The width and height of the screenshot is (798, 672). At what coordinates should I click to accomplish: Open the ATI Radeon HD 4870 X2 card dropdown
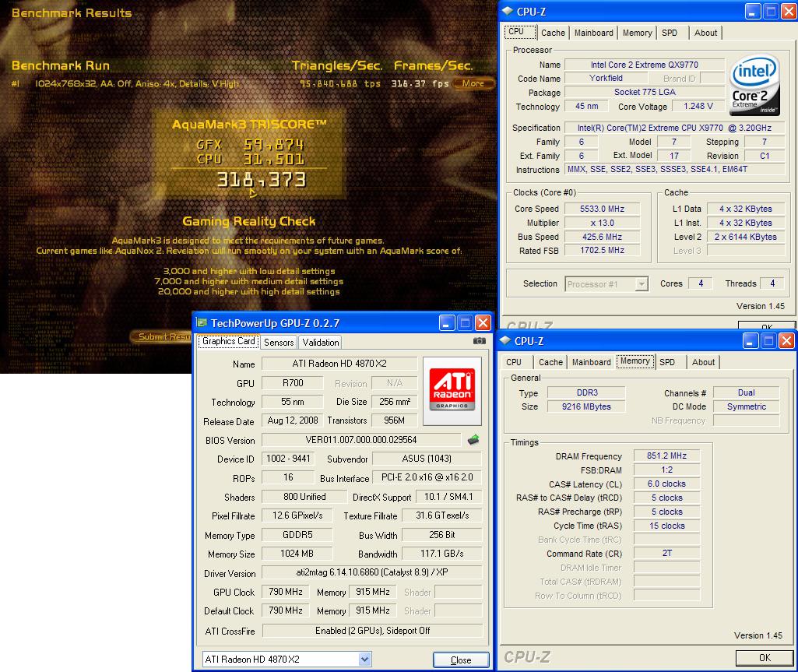point(364,660)
